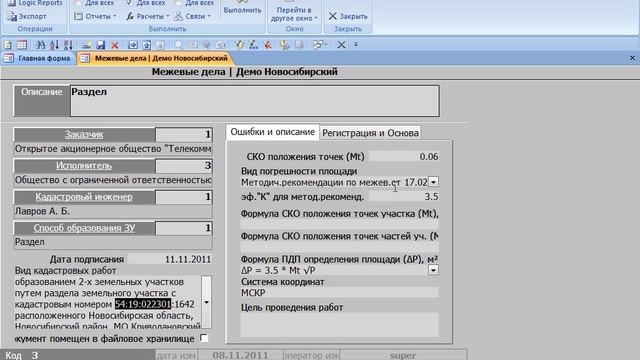Open the relationships icon dropdown

[x=320, y=45]
